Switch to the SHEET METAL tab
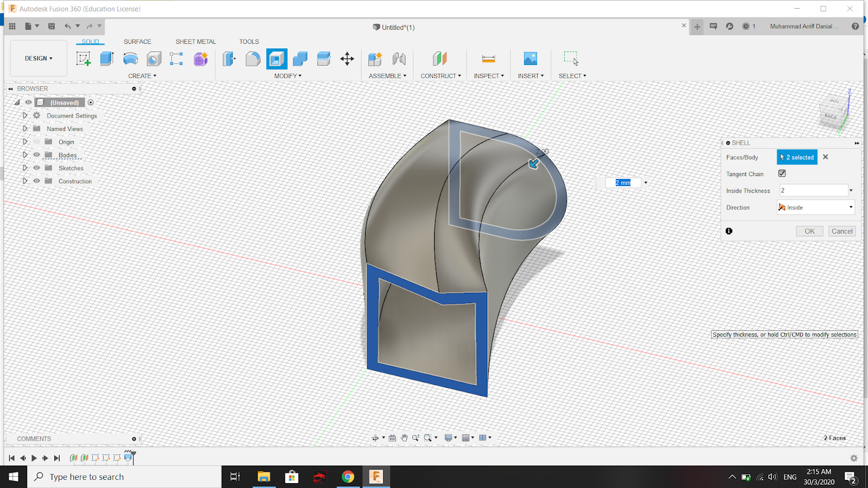868x488 pixels. click(195, 41)
